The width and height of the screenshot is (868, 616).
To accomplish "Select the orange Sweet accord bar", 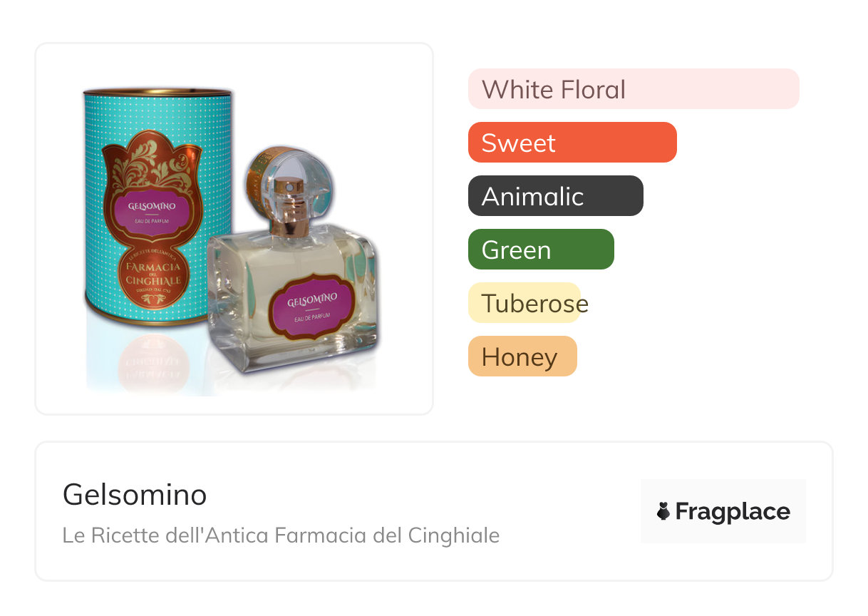I will (x=572, y=143).
